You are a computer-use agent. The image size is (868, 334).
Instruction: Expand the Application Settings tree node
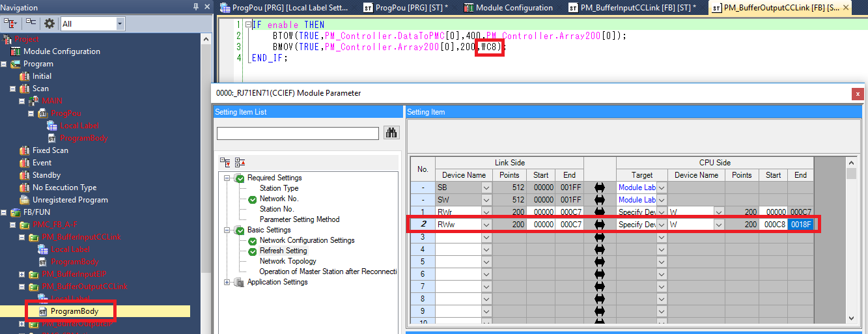pyautogui.click(x=227, y=282)
